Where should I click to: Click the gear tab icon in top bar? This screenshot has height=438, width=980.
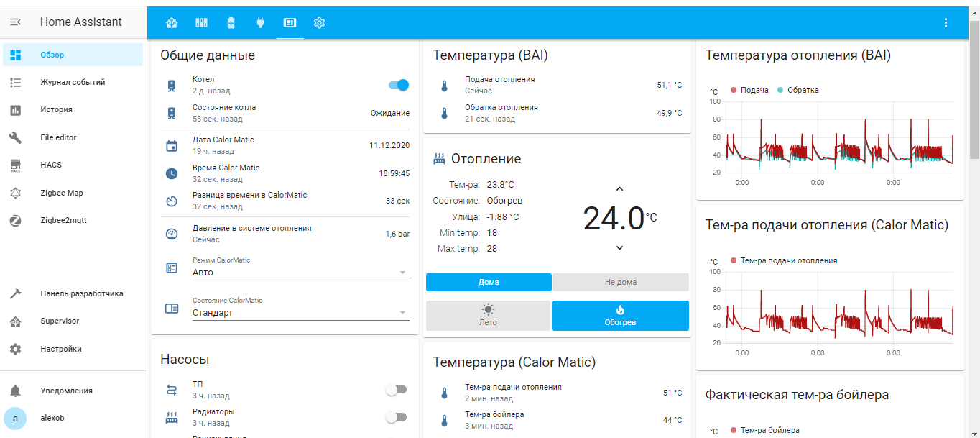coord(320,22)
